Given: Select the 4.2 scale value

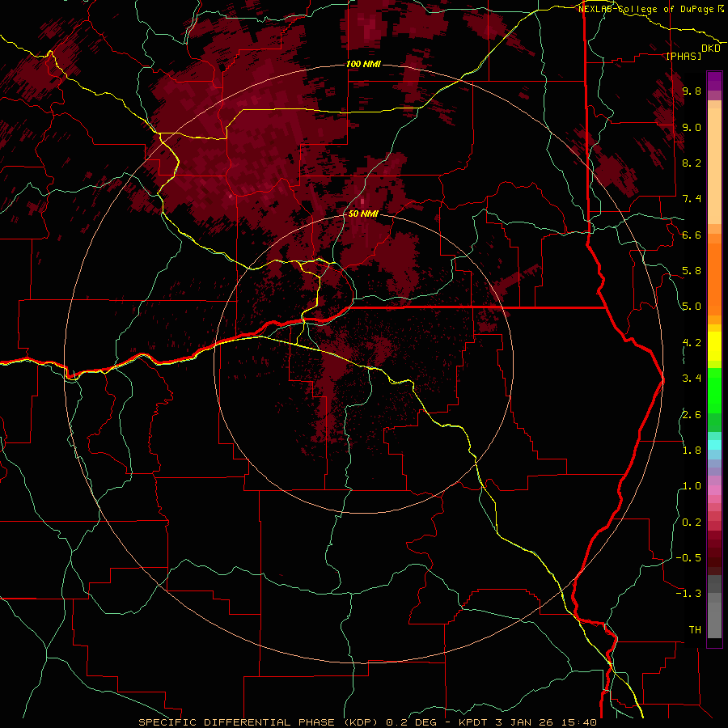Looking at the screenshot, I should click(692, 343).
